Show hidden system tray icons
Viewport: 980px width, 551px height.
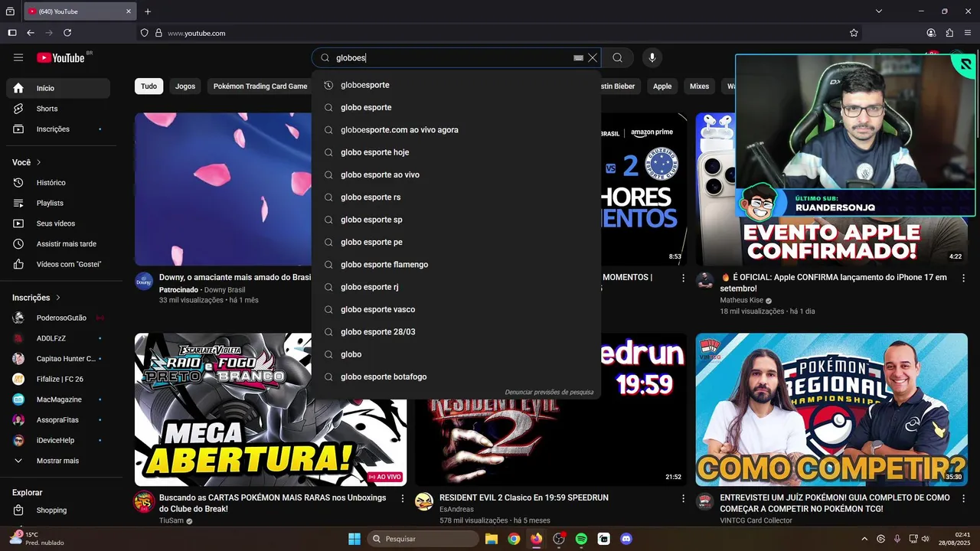865,539
